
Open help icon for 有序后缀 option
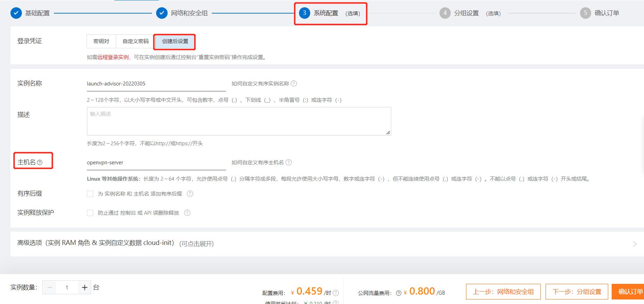[190, 194]
